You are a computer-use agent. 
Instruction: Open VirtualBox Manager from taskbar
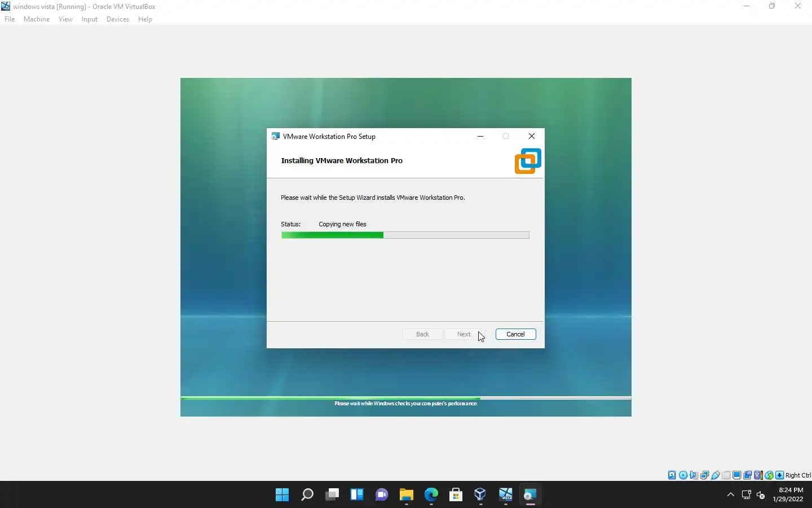480,495
